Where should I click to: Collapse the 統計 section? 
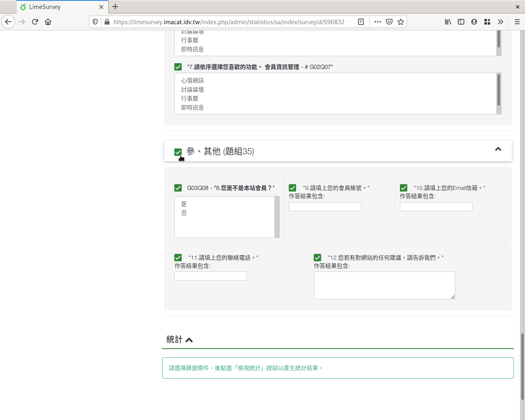coord(189,340)
